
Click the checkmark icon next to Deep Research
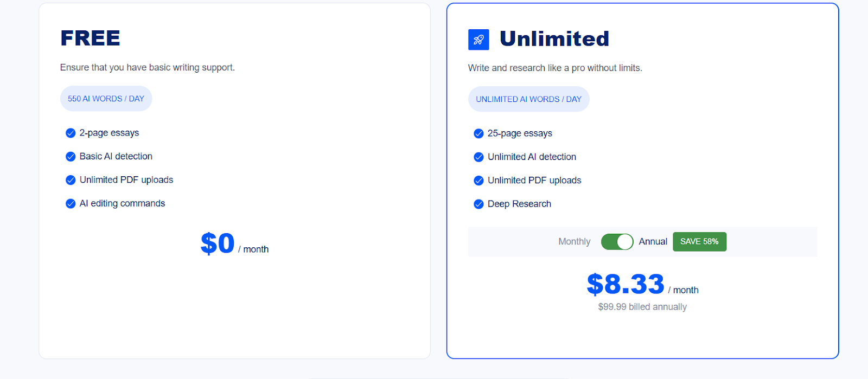coord(478,204)
